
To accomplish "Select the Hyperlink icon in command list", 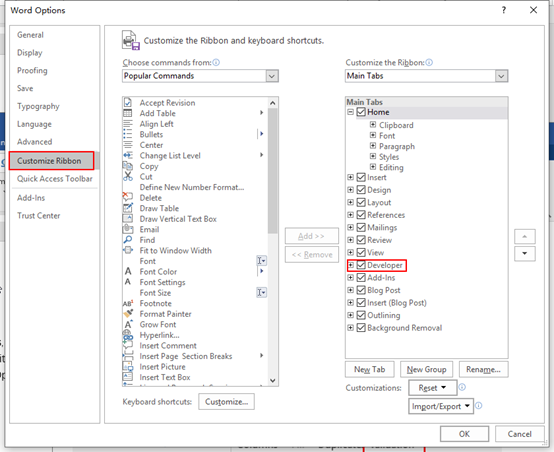I will pyautogui.click(x=128, y=335).
